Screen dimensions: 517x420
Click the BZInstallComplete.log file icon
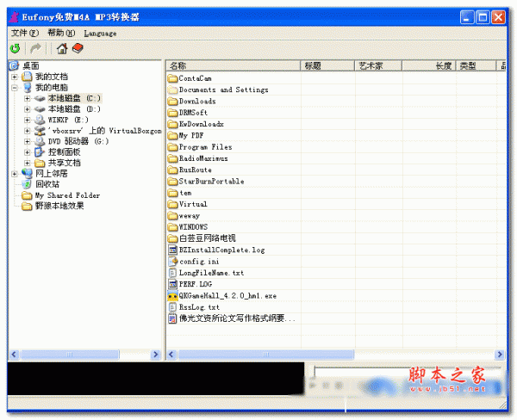point(172,250)
